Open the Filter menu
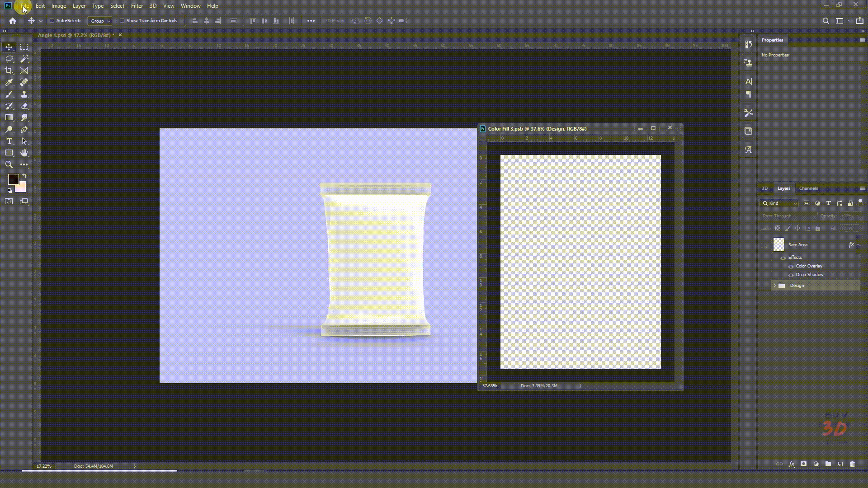This screenshot has width=868, height=488. click(137, 6)
